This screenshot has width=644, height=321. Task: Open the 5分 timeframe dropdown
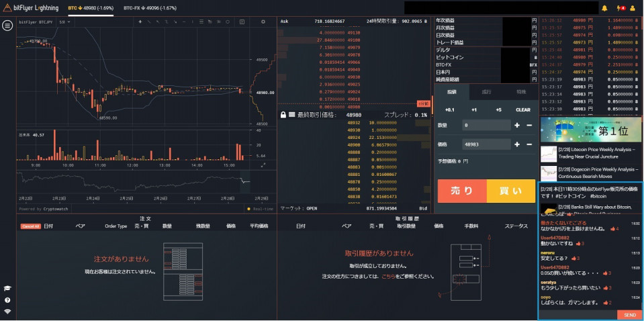pyautogui.click(x=64, y=21)
